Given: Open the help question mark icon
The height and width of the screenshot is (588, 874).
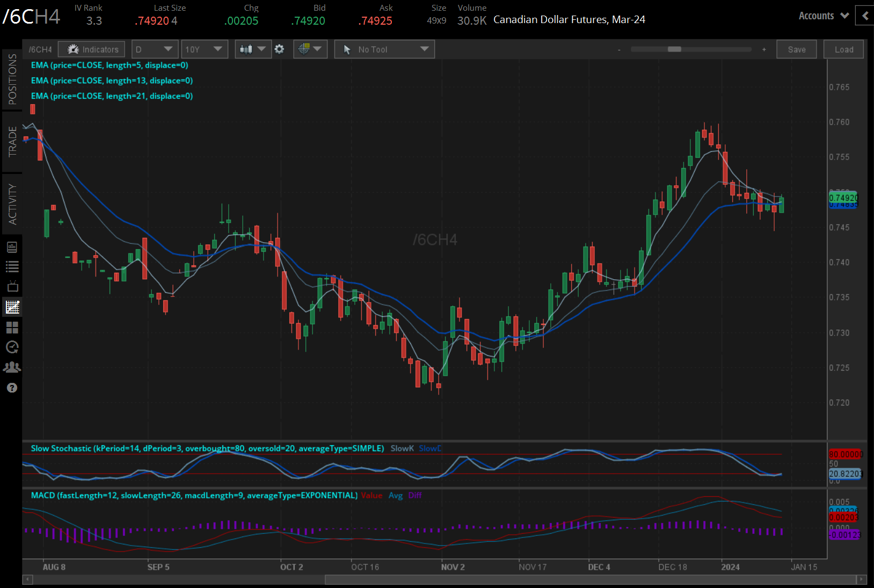Looking at the screenshot, I should (x=12, y=388).
